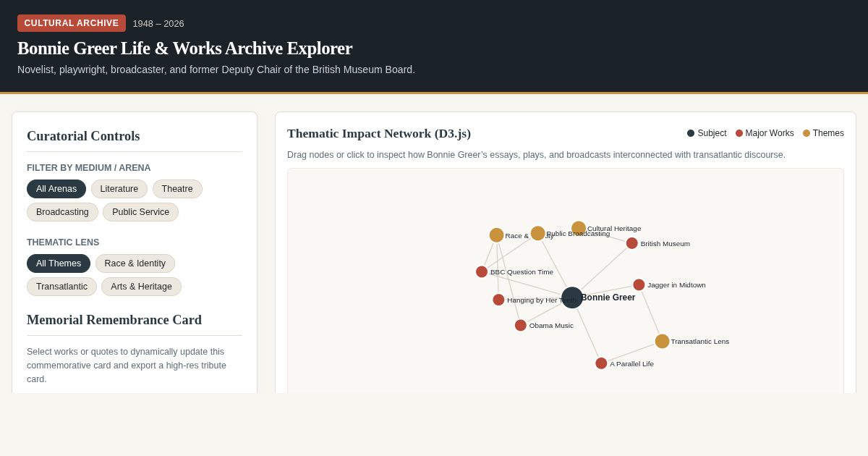Select the All Arenas filter chip
This screenshot has height=456, width=868.
[56, 189]
